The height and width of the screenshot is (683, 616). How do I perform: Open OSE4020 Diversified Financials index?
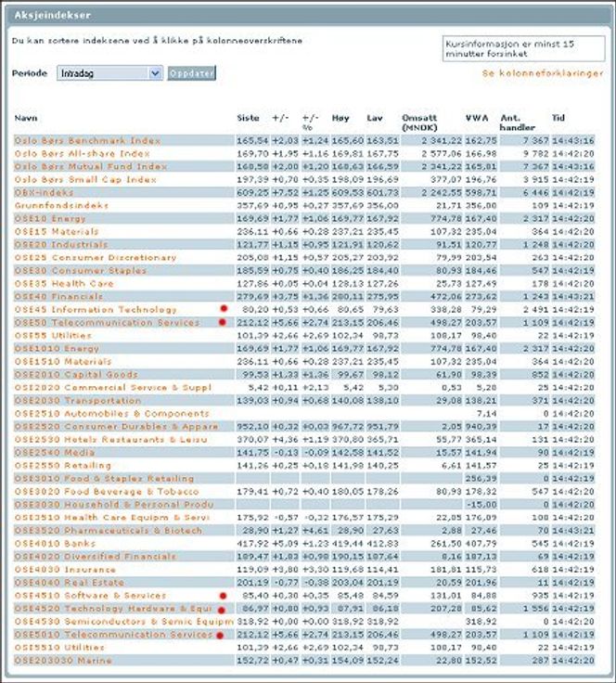[x=96, y=557]
